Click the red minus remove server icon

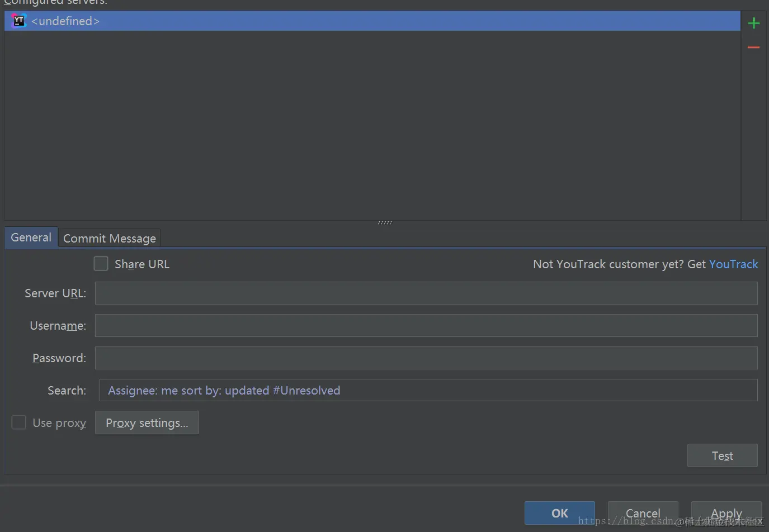tap(753, 47)
